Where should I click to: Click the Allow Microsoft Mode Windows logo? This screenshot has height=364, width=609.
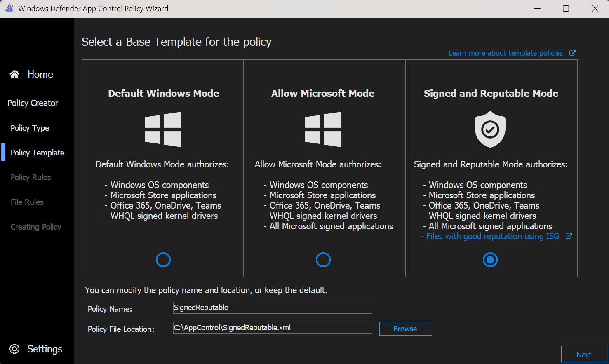pos(323,129)
